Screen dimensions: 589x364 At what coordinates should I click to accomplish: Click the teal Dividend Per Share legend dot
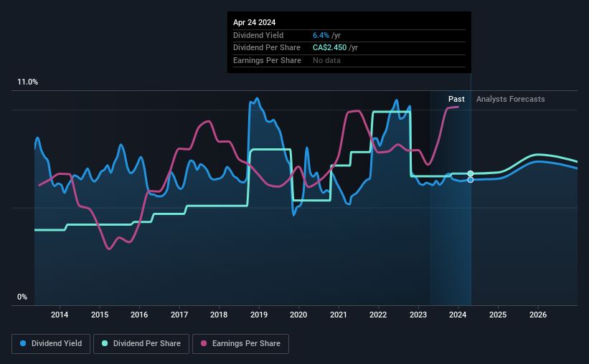pos(105,343)
